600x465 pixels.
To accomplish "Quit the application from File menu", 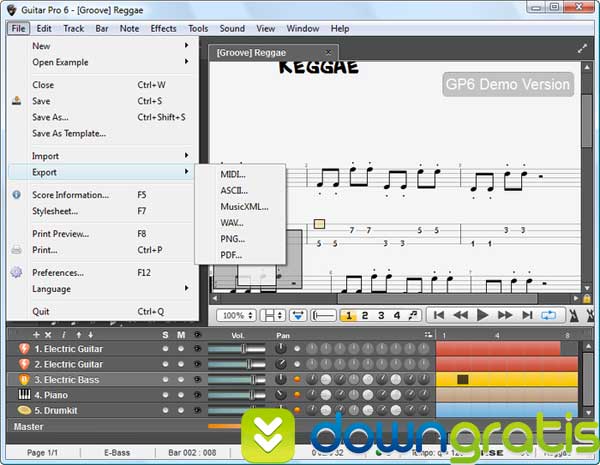I will (41, 312).
